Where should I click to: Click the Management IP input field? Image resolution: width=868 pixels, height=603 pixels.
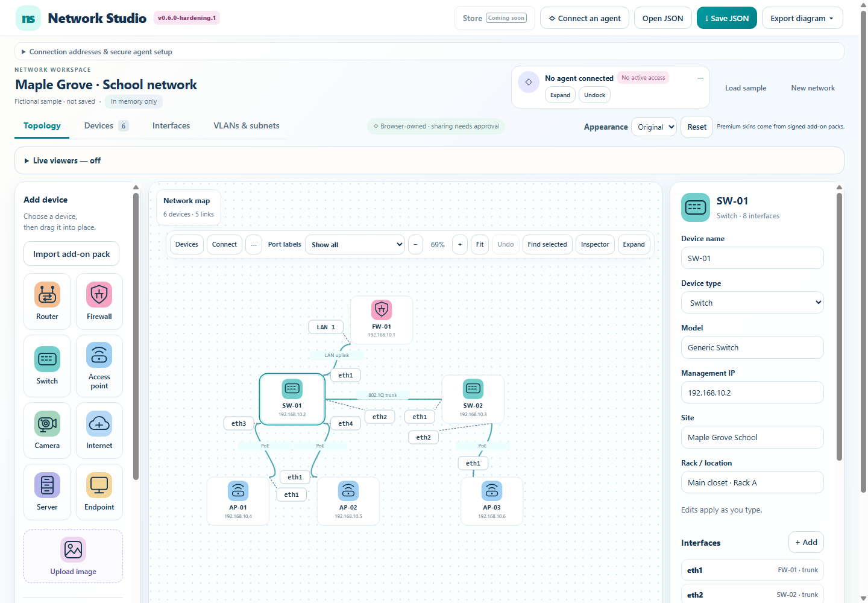(x=752, y=393)
